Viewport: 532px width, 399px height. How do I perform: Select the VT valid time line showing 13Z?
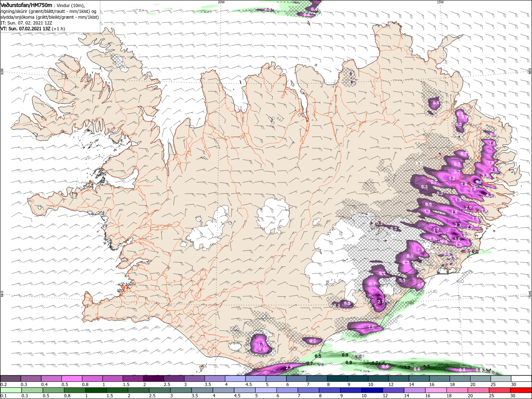click(x=33, y=29)
